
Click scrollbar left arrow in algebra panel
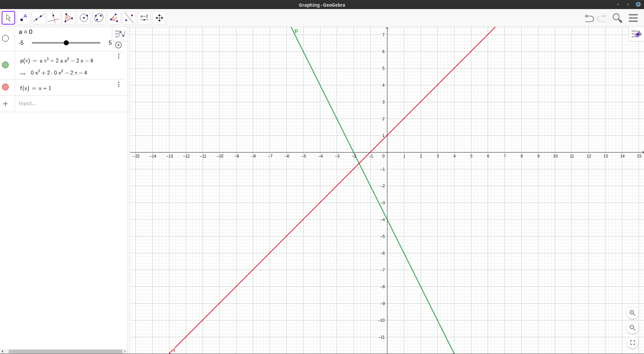coord(2,351)
